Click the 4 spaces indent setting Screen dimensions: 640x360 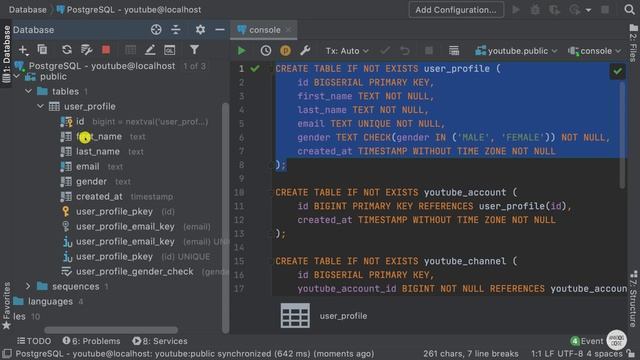pyautogui.click(x=604, y=353)
